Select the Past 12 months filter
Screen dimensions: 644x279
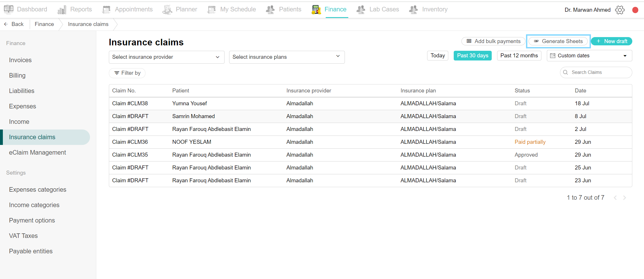pos(519,56)
